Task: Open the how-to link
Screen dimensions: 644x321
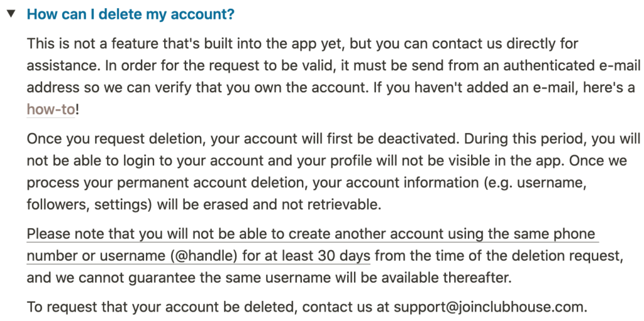Action: coord(51,109)
